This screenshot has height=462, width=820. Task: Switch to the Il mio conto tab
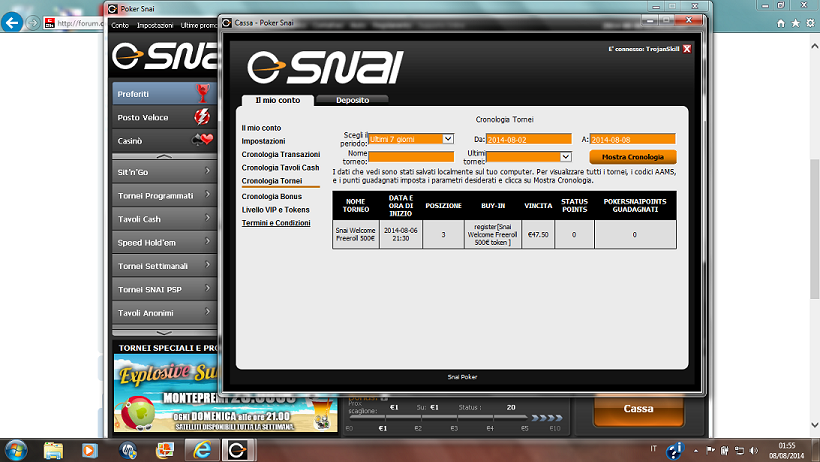[278, 100]
